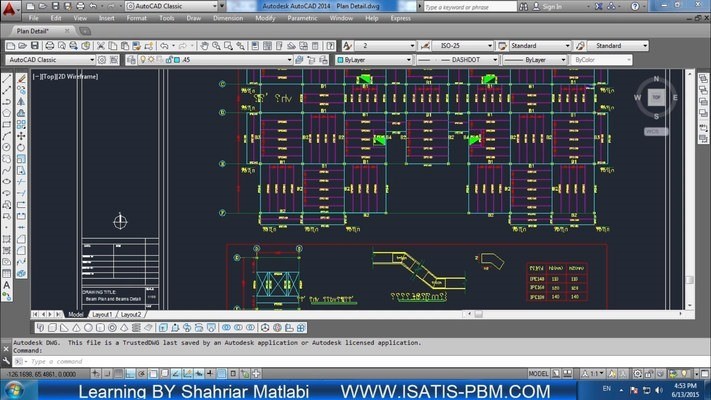The image size is (711, 400).
Task: Select the Erase tool in Modify toolbar
Action: click(x=21, y=79)
